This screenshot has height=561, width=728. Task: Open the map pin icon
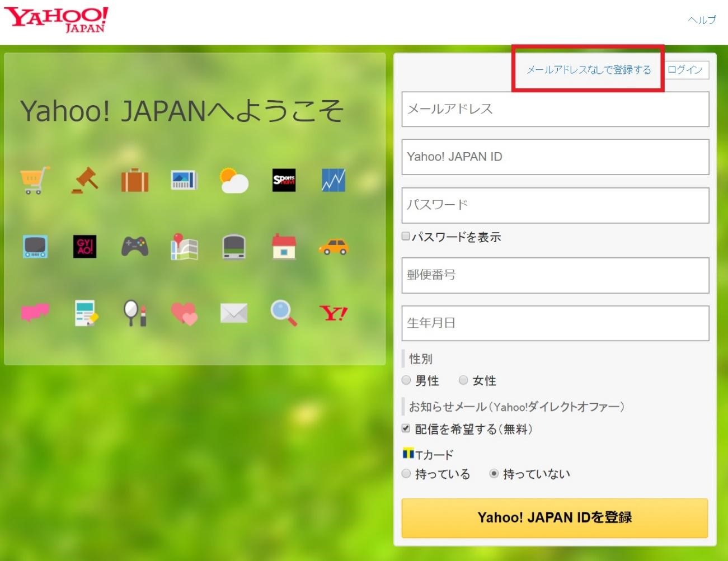(184, 247)
